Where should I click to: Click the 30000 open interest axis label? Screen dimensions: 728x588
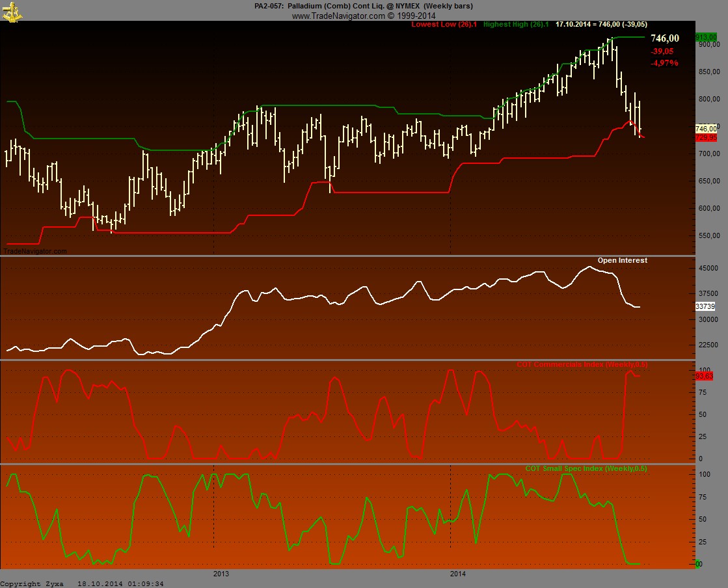[x=708, y=319]
